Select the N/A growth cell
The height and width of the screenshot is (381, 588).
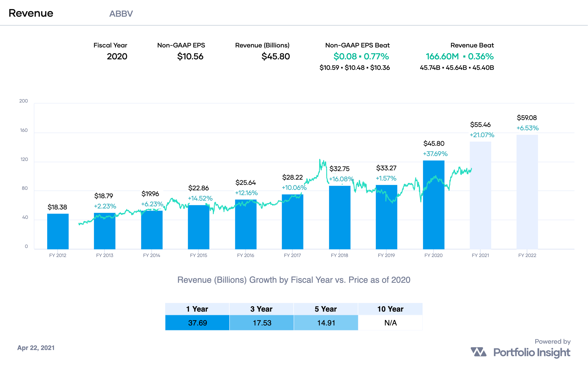[x=390, y=323]
